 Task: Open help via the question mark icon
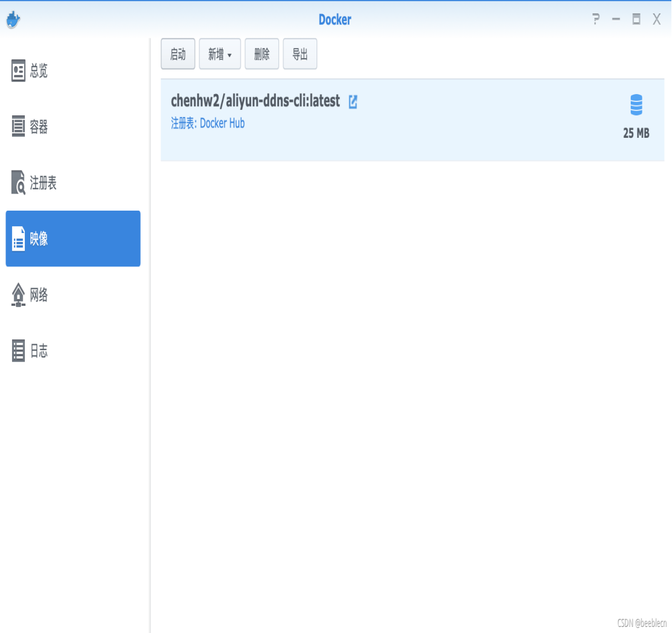(596, 19)
